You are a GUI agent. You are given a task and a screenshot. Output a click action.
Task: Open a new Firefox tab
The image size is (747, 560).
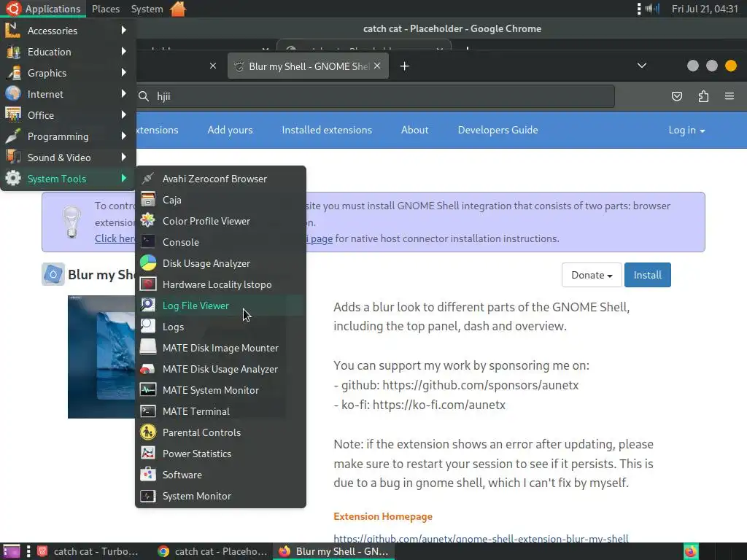point(404,66)
